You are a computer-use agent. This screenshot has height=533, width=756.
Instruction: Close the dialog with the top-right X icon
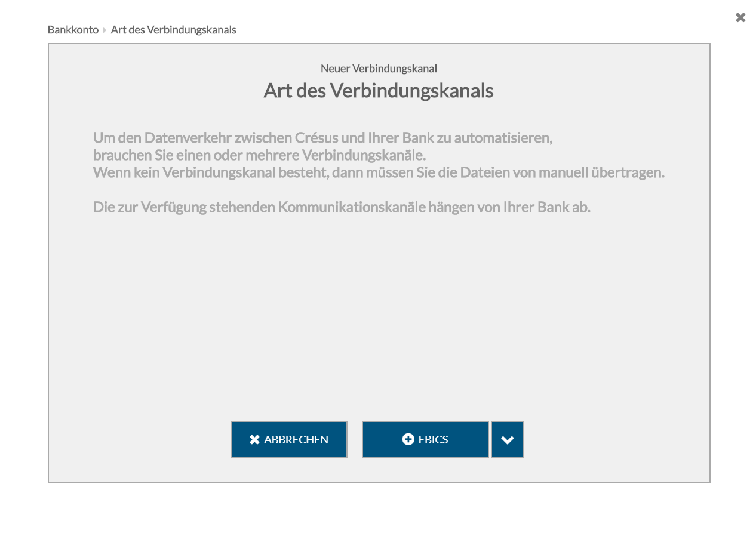coord(740,17)
